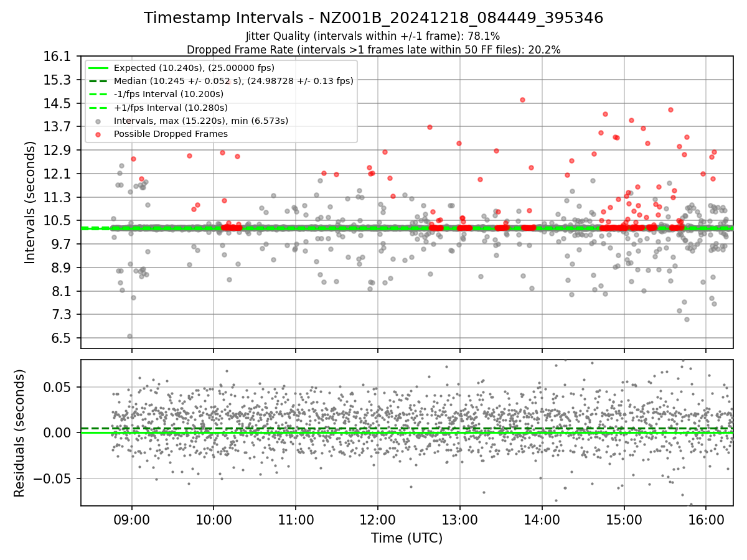Image resolution: width=747 pixels, height=560 pixels.
Task: Click the 'Intervals (seconds)' y-axis label
Action: pyautogui.click(x=31, y=202)
